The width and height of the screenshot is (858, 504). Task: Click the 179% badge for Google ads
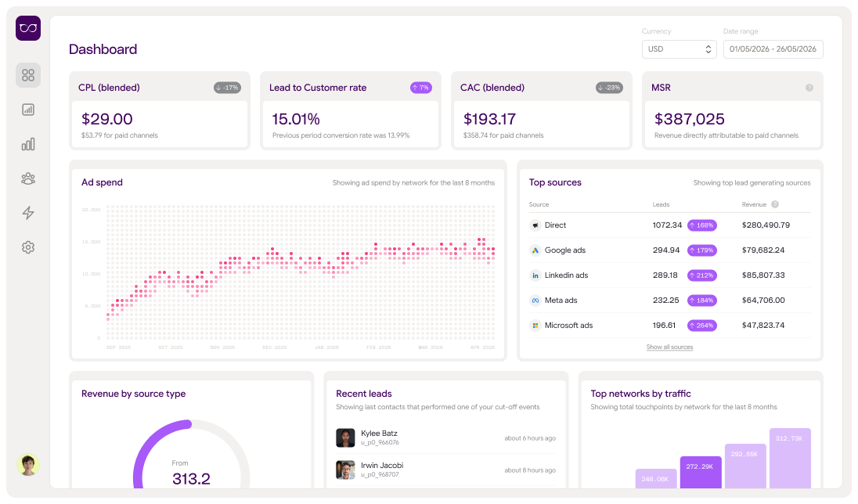(701, 250)
